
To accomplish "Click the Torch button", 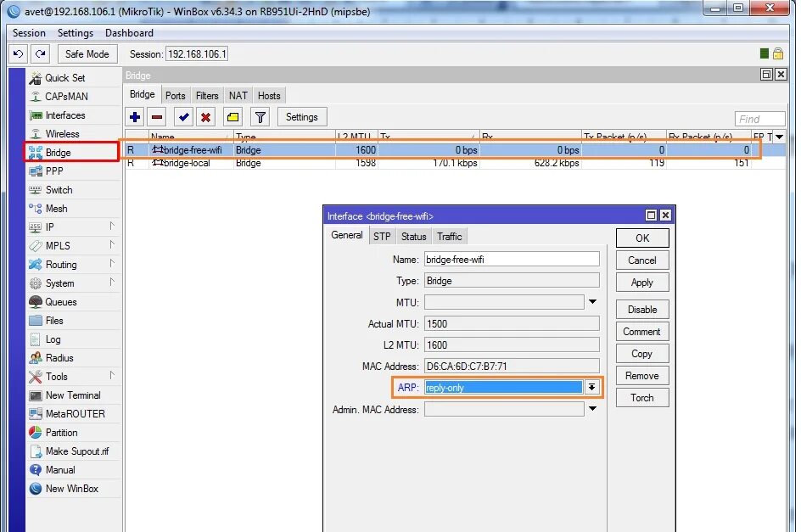I will click(642, 398).
